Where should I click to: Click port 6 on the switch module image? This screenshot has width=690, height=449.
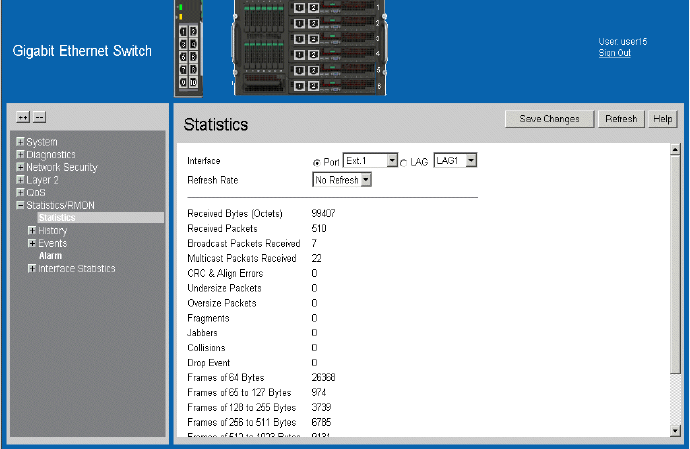click(193, 56)
